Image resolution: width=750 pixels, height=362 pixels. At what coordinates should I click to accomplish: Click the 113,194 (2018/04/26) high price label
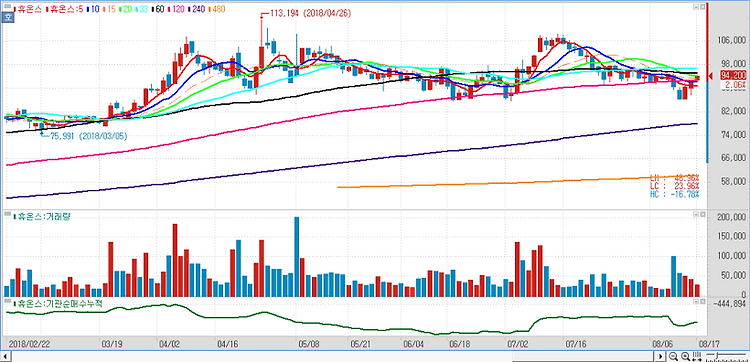(311, 13)
